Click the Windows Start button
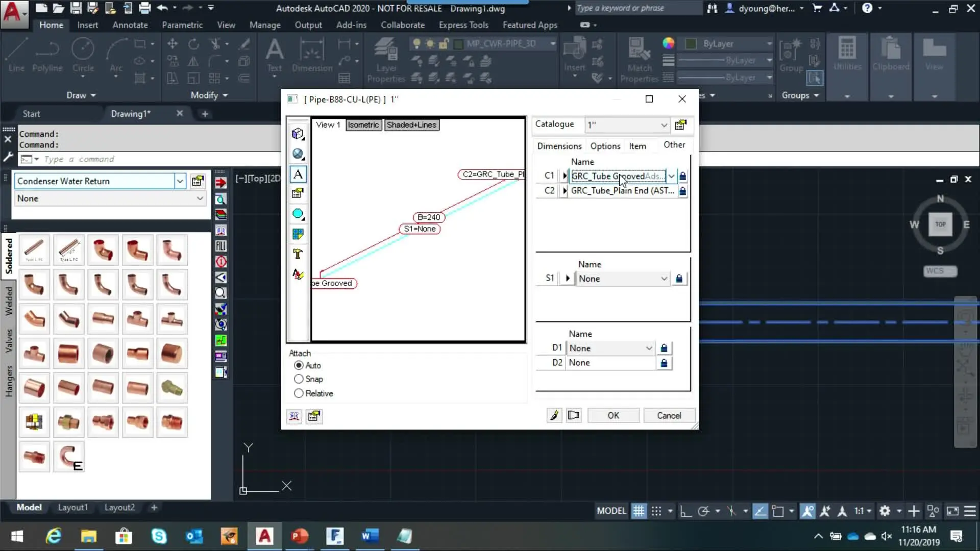Image resolution: width=980 pixels, height=551 pixels. click(17, 536)
